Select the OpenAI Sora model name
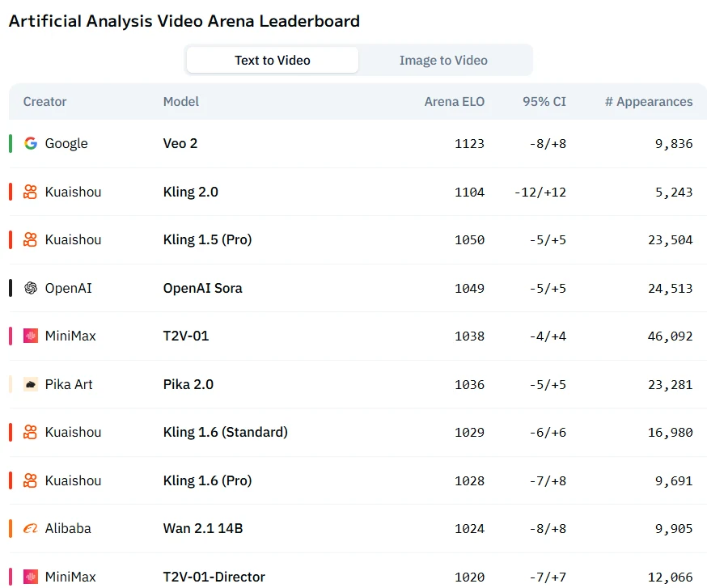The image size is (707, 588). coord(202,288)
